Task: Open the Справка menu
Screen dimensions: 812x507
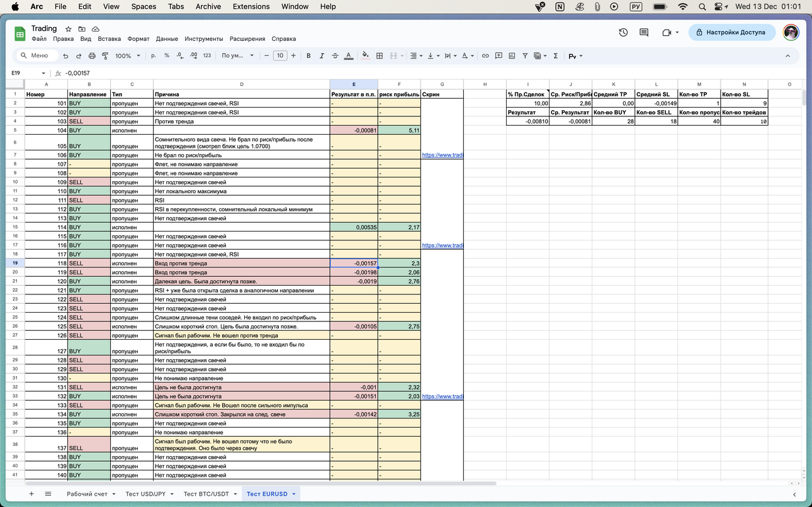Action: [283, 39]
